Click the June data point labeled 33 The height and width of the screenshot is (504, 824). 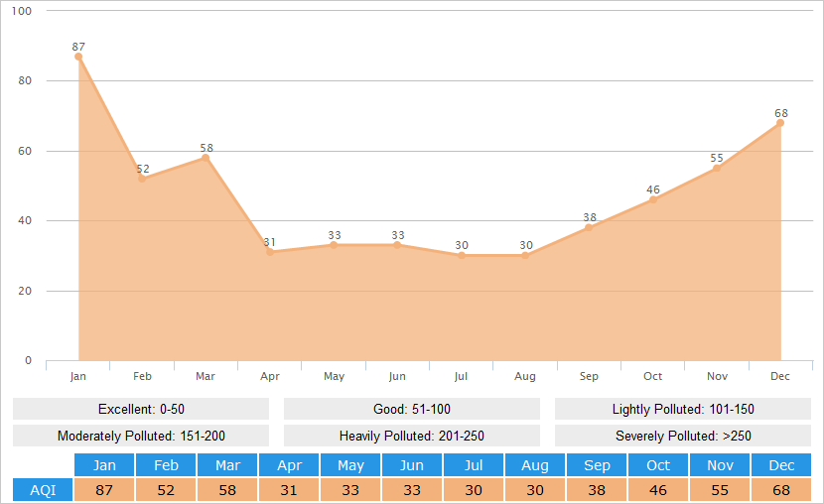397,245
